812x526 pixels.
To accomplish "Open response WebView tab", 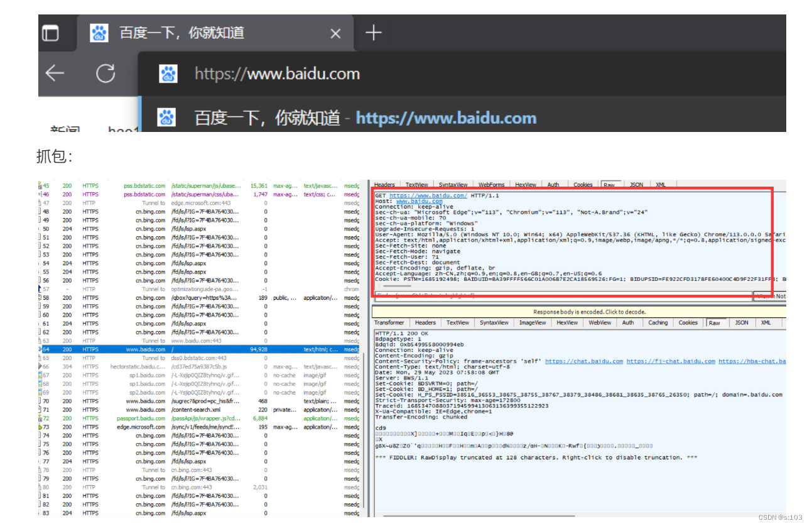I will pos(600,322).
